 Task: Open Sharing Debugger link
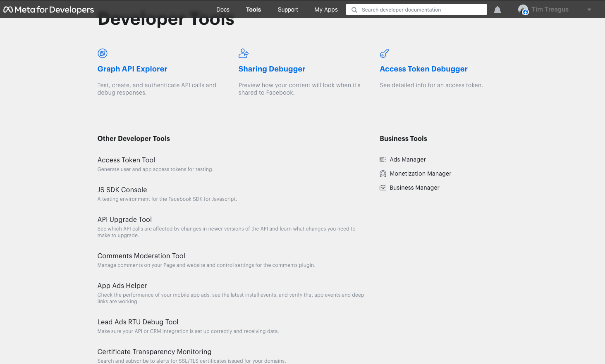(272, 69)
